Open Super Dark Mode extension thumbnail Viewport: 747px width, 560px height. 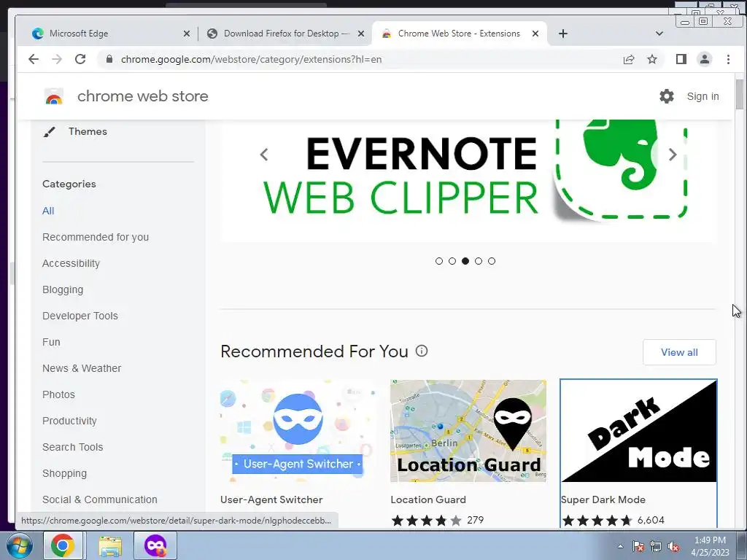click(638, 431)
